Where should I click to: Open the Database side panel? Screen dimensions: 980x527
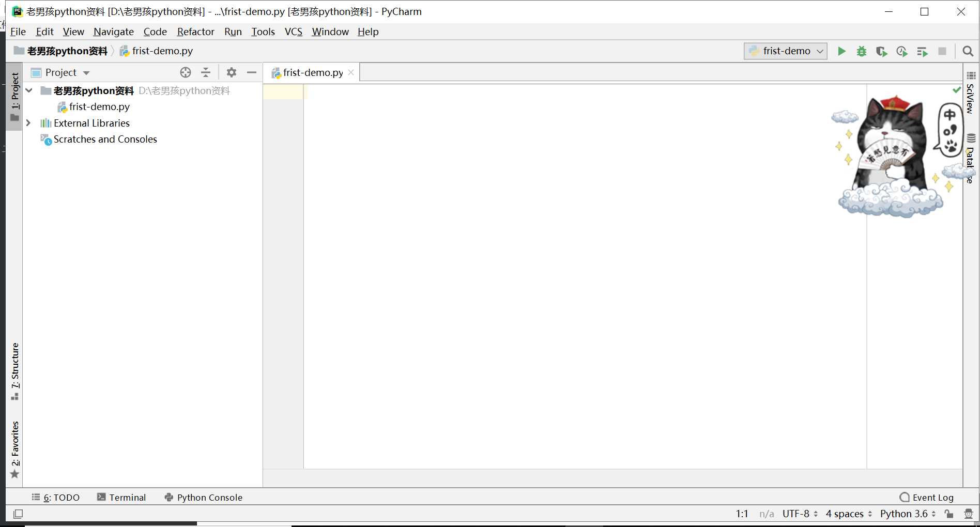970,159
